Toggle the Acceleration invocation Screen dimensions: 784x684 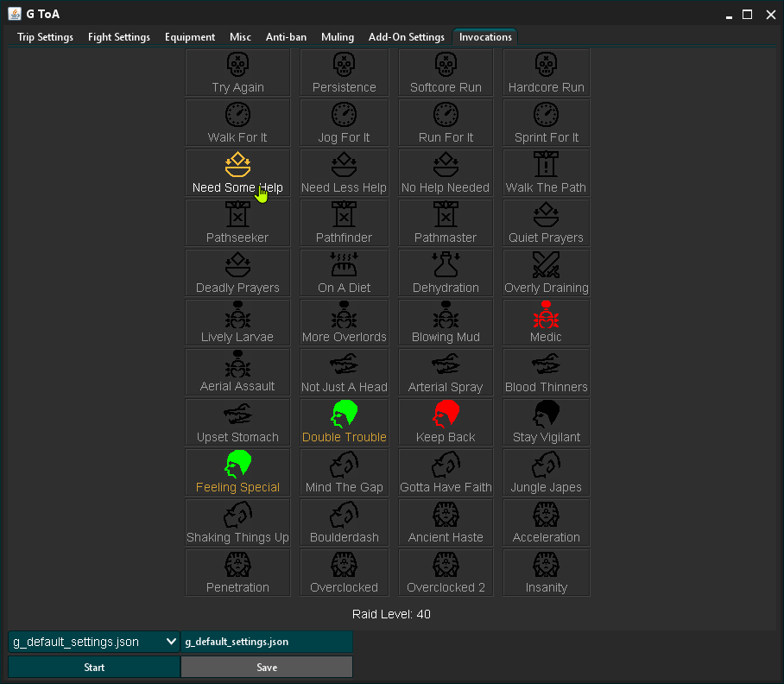point(546,522)
